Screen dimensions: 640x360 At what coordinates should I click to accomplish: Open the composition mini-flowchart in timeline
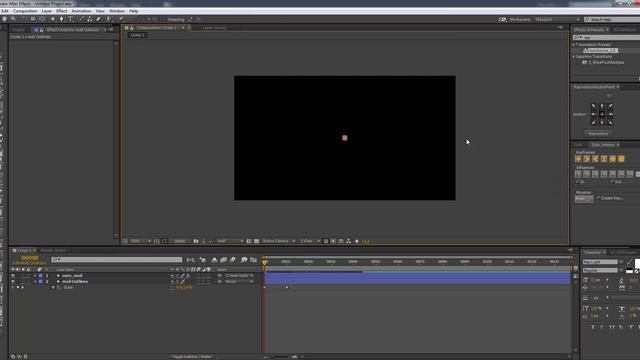[x=190, y=260]
